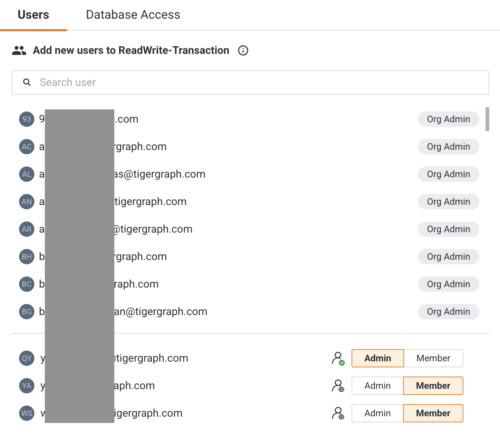Click the Org Admin badge of BH user
This screenshot has height=443, width=500.
pyautogui.click(x=448, y=257)
